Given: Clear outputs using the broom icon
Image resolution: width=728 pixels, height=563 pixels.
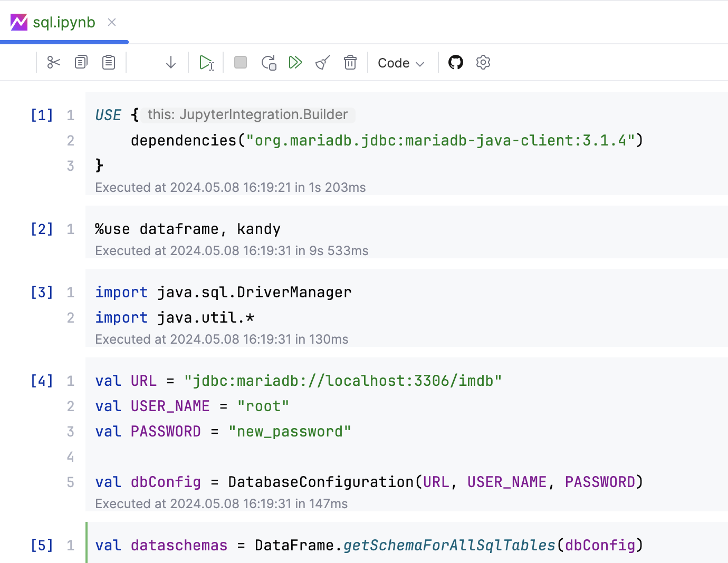Looking at the screenshot, I should tap(322, 62).
